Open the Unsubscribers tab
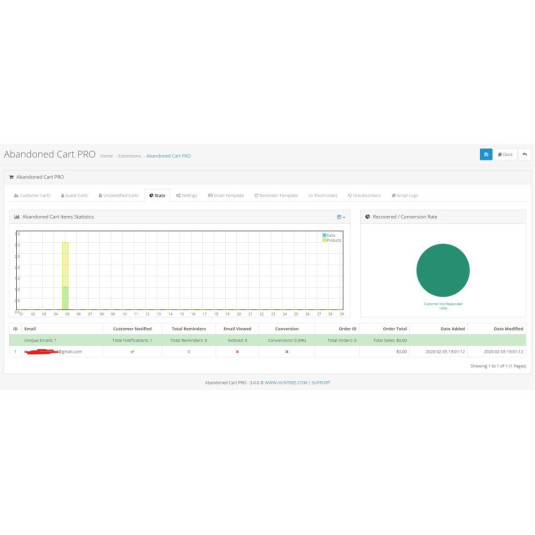Viewport: 535px width, 535px height. tap(364, 196)
